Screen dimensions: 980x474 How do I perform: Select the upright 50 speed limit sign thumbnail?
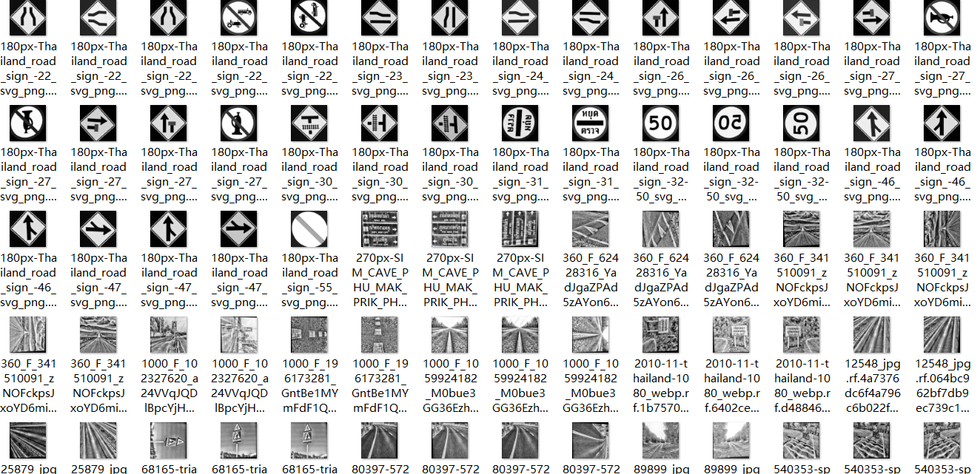pos(661,123)
